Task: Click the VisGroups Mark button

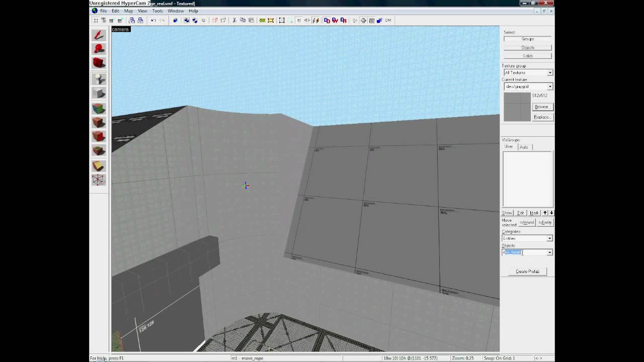Action: coord(534,213)
